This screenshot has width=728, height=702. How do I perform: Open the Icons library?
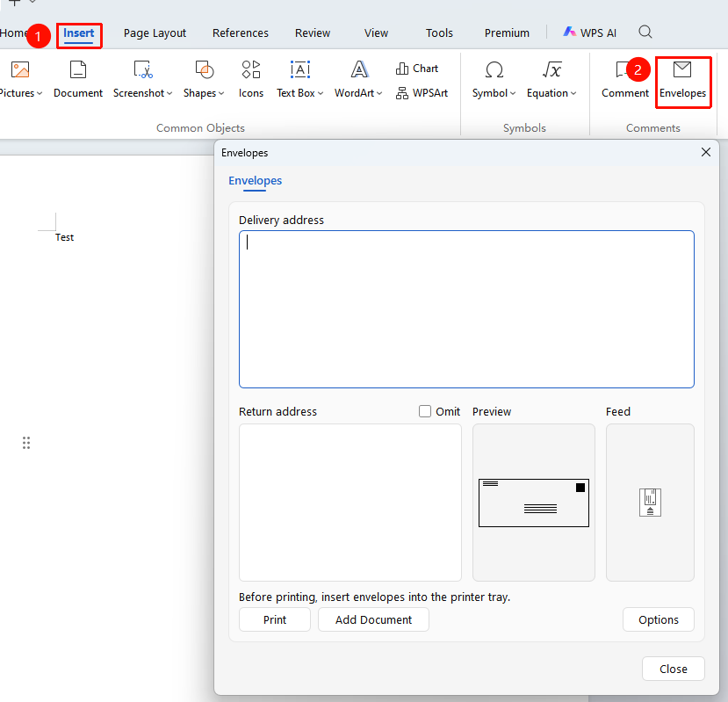(x=251, y=79)
